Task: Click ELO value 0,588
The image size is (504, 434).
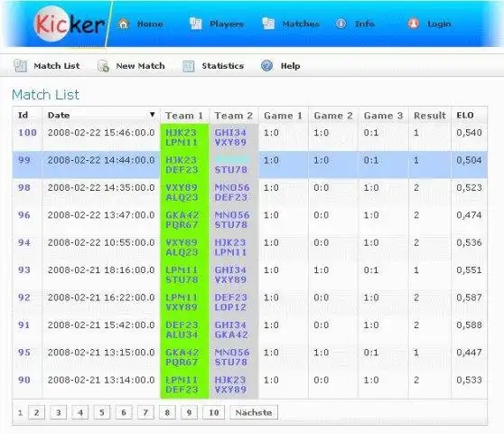Action: point(469,325)
